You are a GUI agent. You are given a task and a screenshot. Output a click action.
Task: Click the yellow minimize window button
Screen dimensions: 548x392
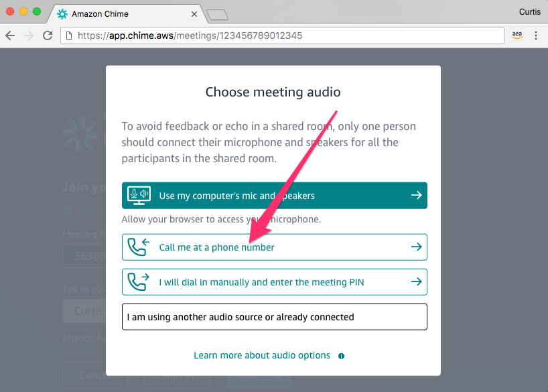(x=23, y=11)
